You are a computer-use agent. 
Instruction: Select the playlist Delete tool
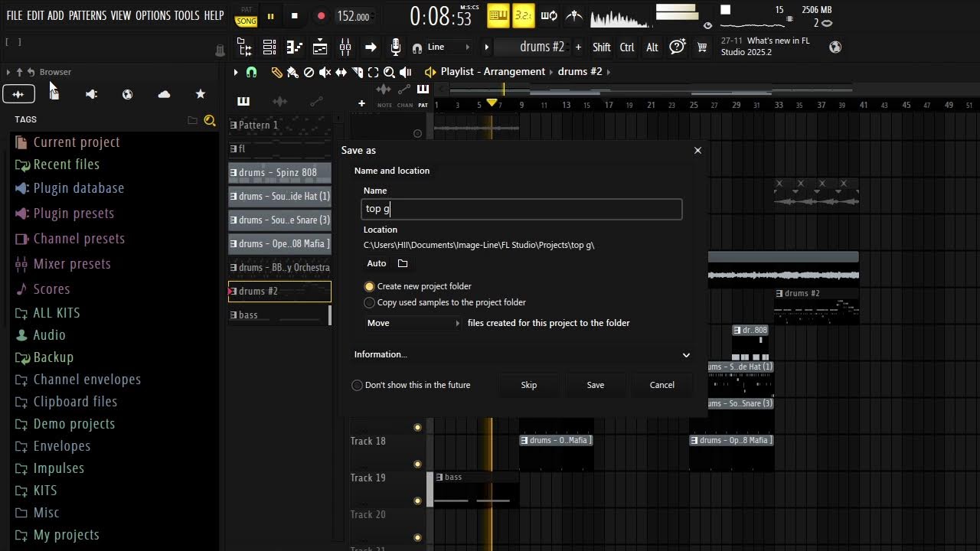pyautogui.click(x=309, y=72)
